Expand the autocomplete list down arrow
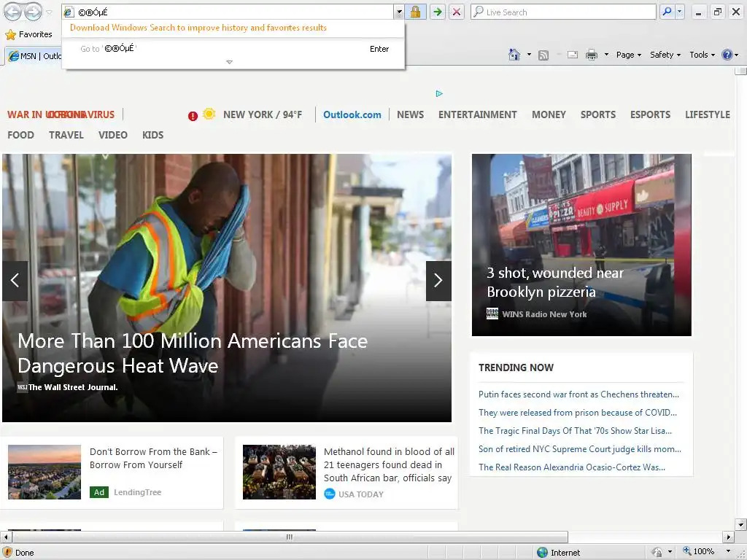Screen dimensions: 747x560 [x=229, y=62]
